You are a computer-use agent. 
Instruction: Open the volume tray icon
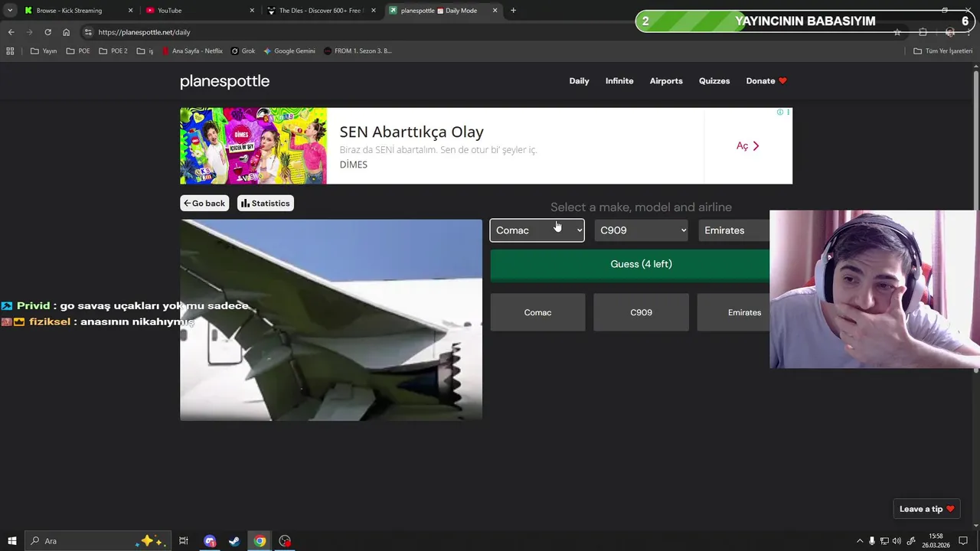click(x=897, y=541)
